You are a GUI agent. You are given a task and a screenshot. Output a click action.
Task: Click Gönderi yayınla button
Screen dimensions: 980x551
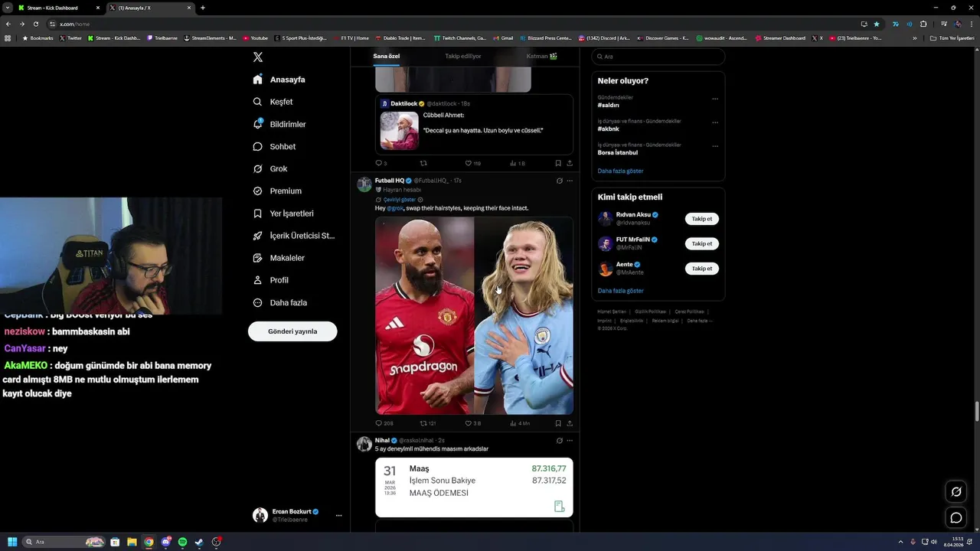coord(292,331)
